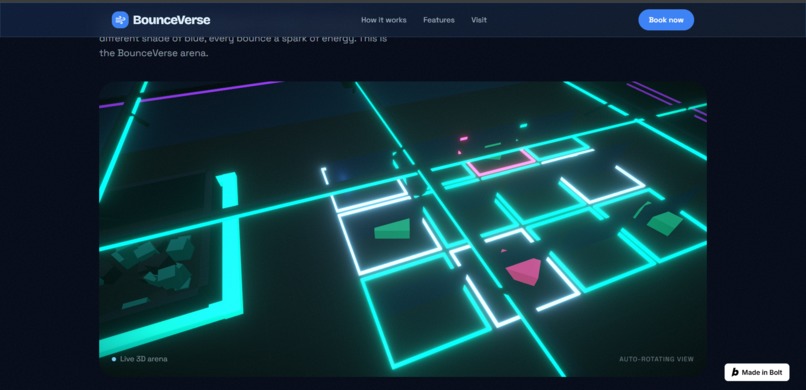This screenshot has height=390, width=806.
Task: Select the Visit nav link
Action: tap(479, 20)
